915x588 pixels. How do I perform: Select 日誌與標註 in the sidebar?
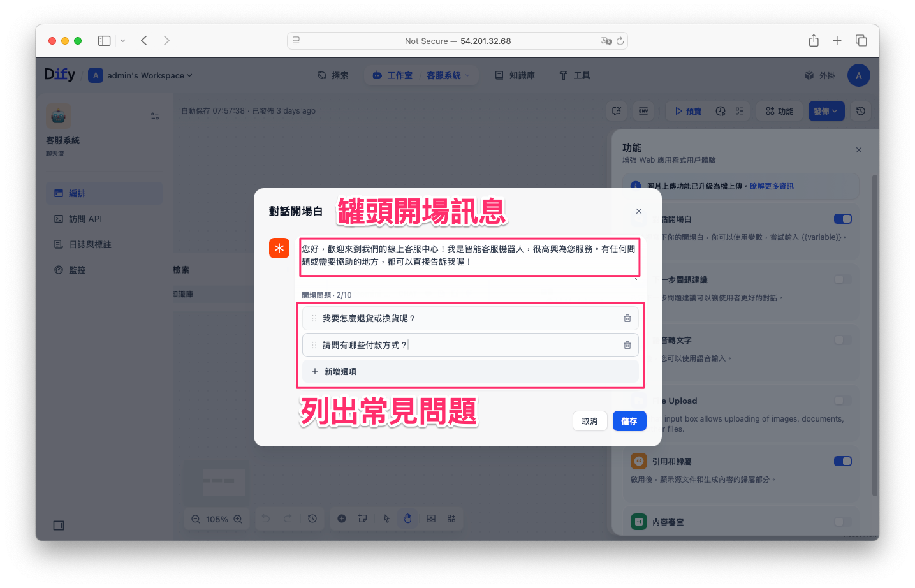[x=90, y=244]
